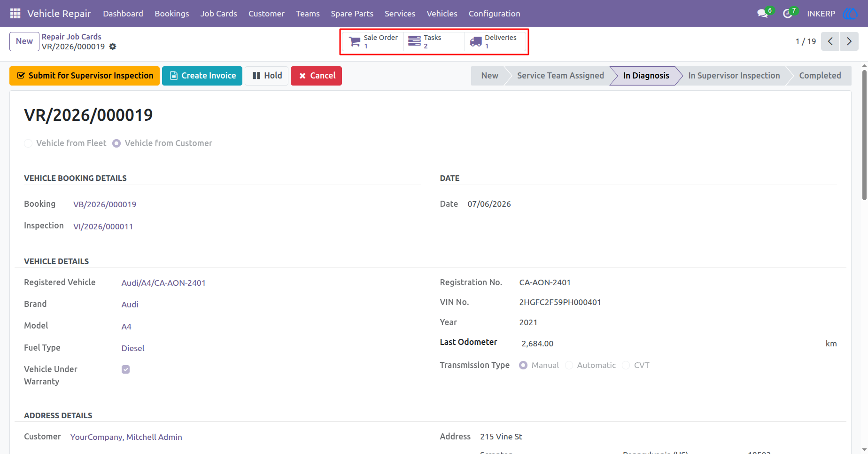The width and height of the screenshot is (868, 454).
Task: Open the gear actions menu beside VR/2026/000019
Action: (x=113, y=47)
